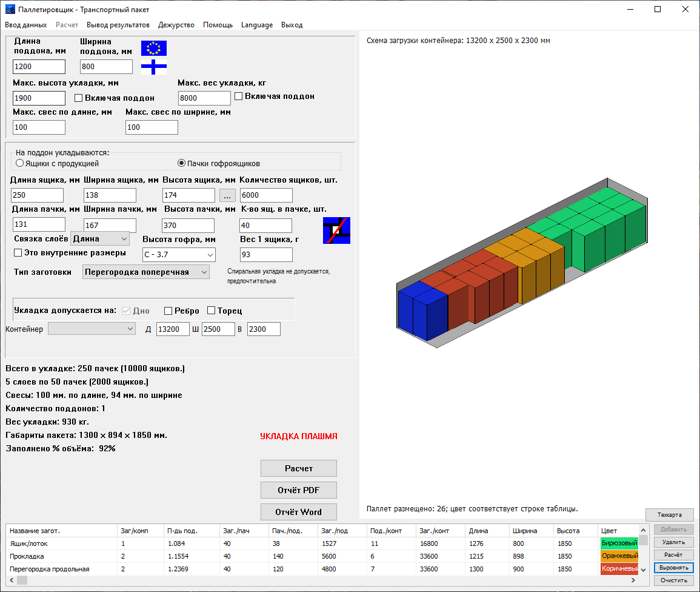
Task: Click the 'Ящик/лоток' table row name
Action: [x=28, y=543]
